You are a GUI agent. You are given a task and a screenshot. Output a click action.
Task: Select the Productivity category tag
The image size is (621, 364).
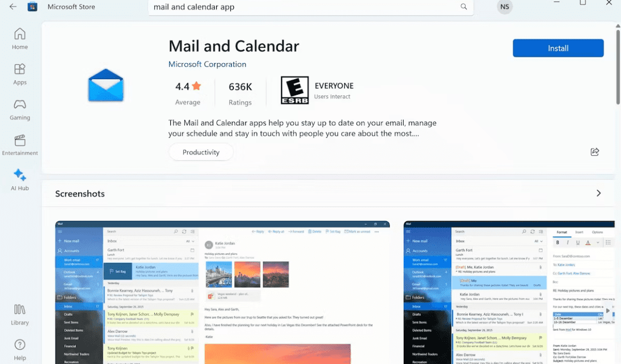click(x=201, y=152)
